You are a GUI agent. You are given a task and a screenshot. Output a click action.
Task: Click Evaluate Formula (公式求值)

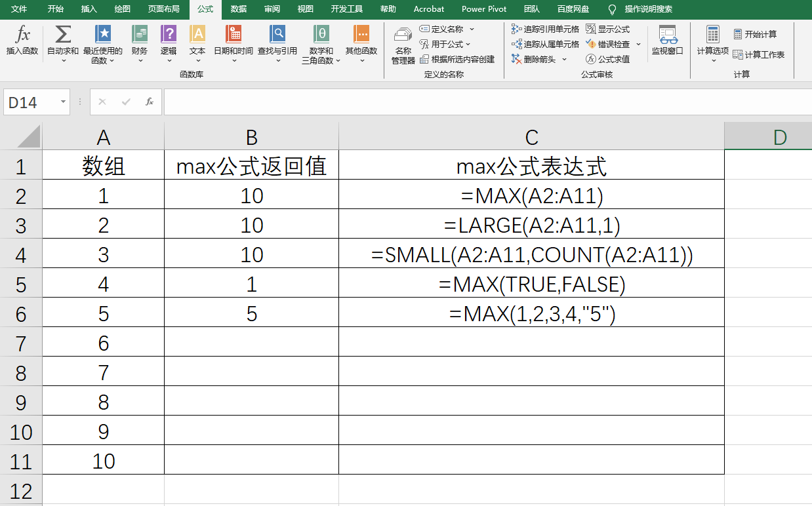pyautogui.click(x=607, y=59)
